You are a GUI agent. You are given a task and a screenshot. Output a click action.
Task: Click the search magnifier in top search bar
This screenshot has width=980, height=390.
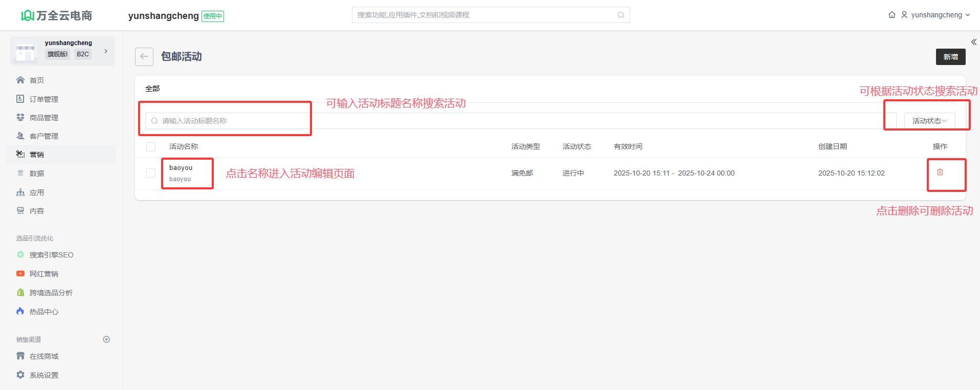coord(620,15)
